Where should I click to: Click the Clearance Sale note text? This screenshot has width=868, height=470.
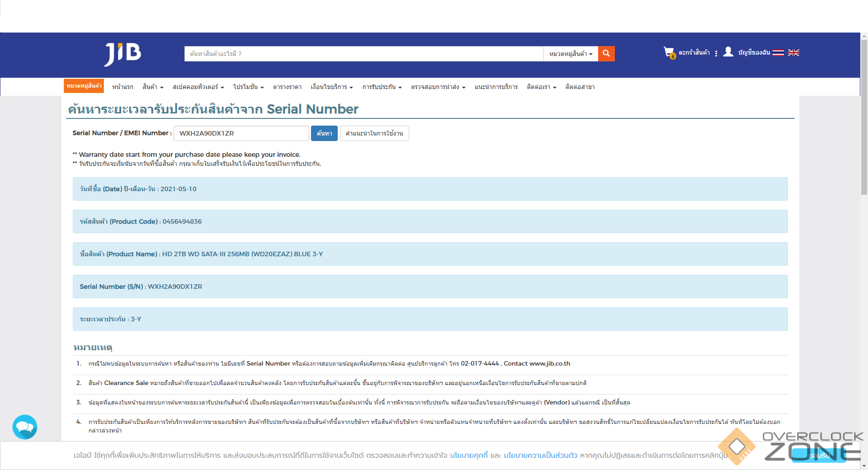(x=337, y=383)
